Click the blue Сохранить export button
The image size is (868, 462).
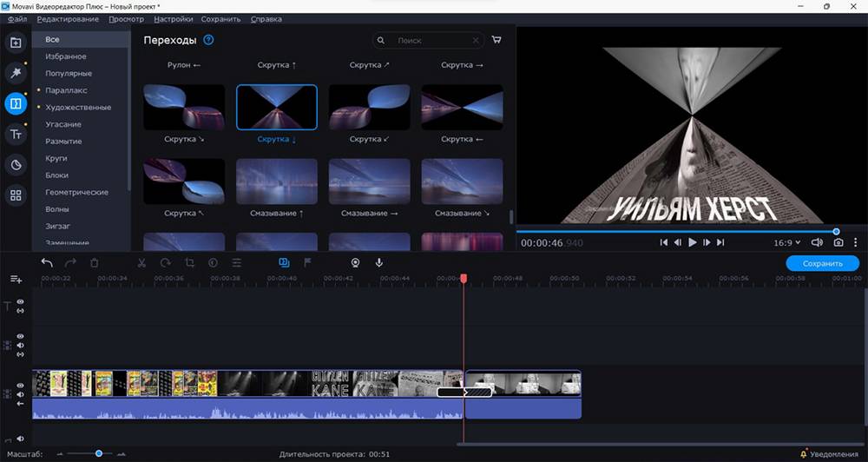pos(823,264)
